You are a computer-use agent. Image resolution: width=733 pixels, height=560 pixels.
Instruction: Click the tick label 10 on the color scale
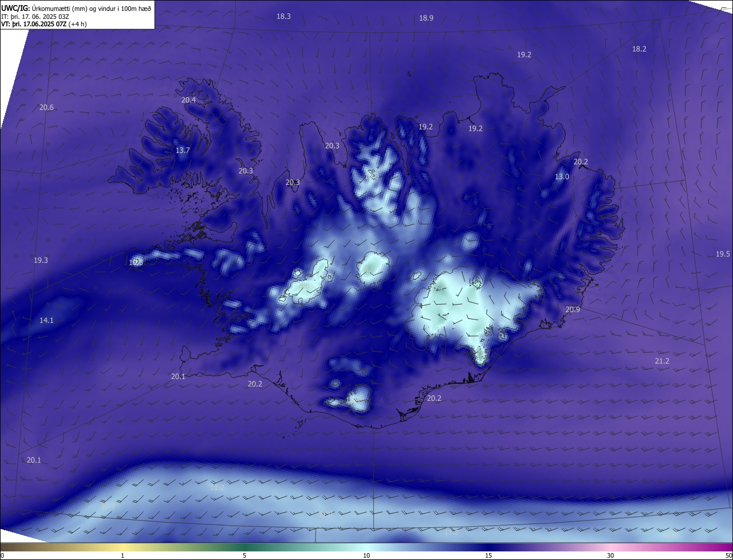tap(366, 555)
